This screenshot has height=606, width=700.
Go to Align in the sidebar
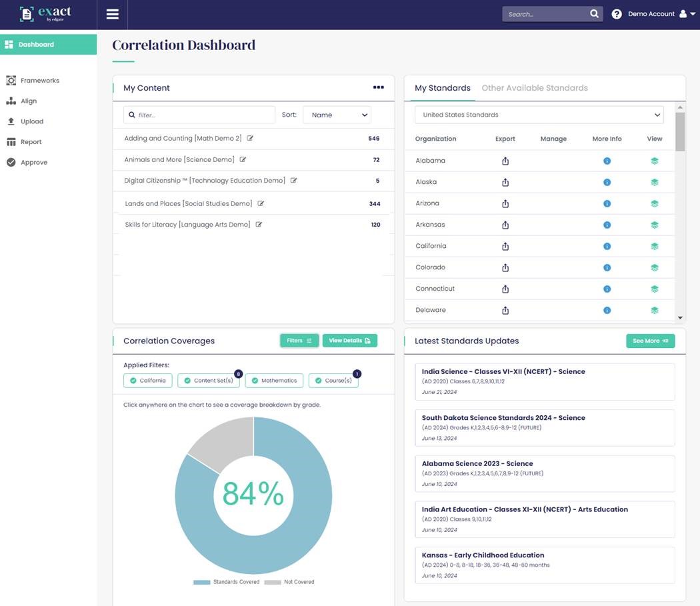22,101
